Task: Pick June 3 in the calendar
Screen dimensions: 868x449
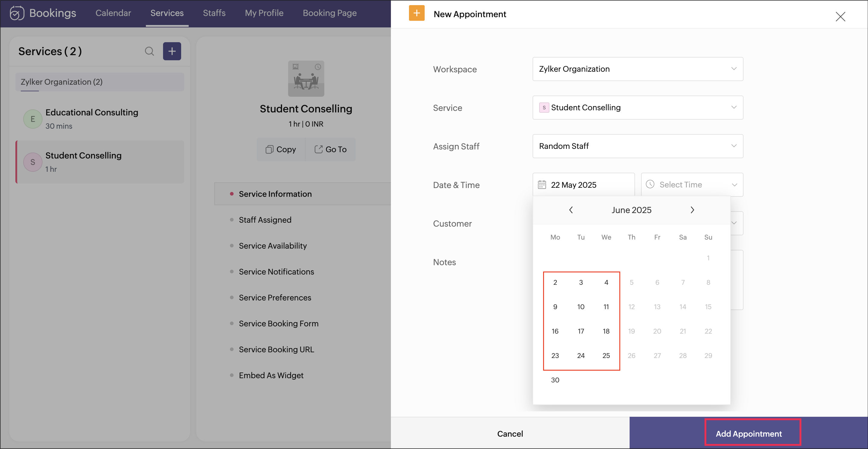Action: click(580, 283)
